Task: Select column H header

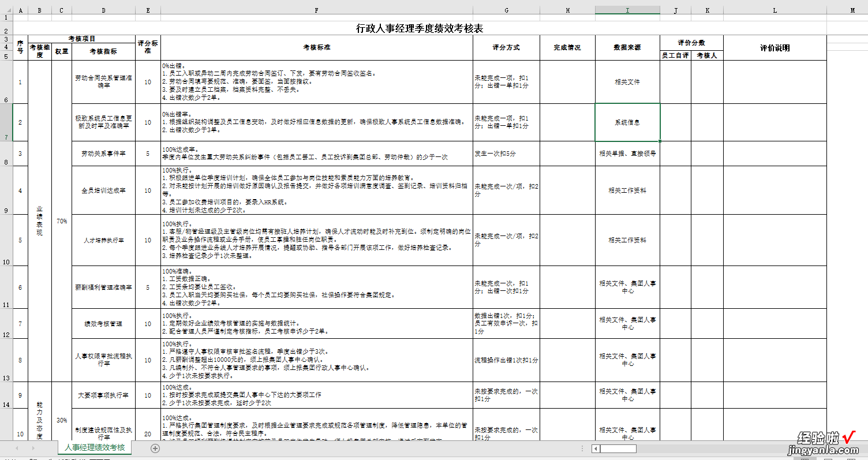Action: [x=567, y=10]
